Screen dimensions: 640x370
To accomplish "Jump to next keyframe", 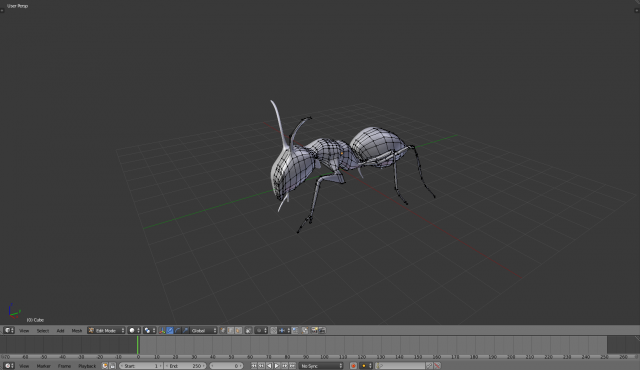I will pyautogui.click(x=284, y=366).
